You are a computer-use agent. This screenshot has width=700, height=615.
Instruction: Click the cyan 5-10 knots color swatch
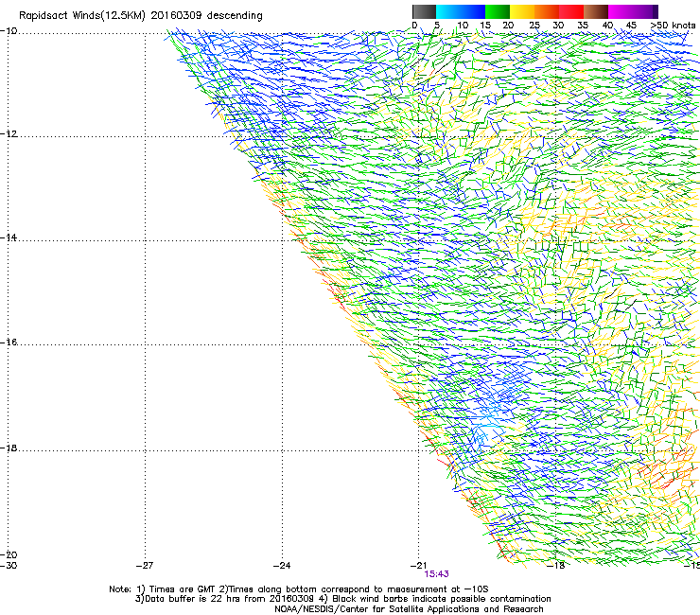coord(448,11)
